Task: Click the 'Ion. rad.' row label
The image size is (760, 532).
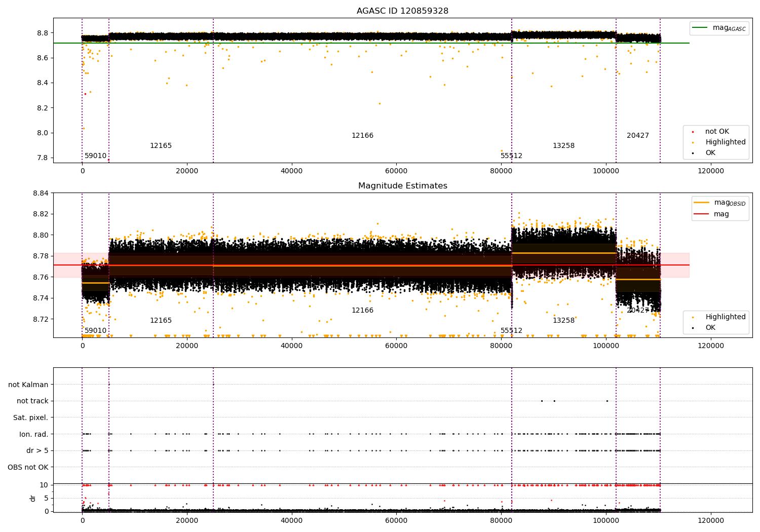Action: pyautogui.click(x=34, y=435)
